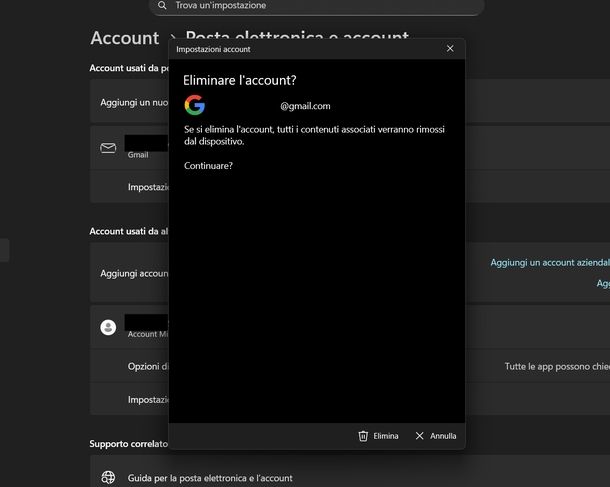This screenshot has height=487, width=610.
Task: Select Impostazioni under the Gmail account
Action: coord(148,187)
